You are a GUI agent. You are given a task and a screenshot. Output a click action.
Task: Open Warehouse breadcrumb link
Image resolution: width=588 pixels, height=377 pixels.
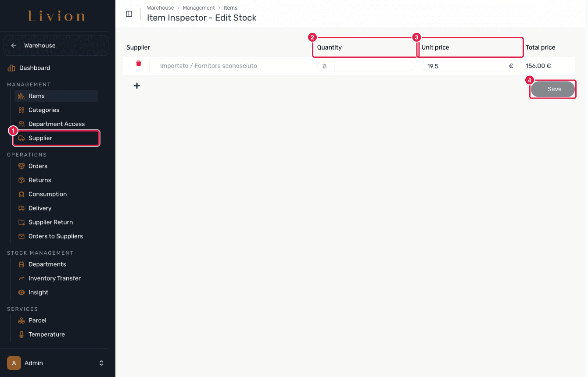[x=160, y=8]
